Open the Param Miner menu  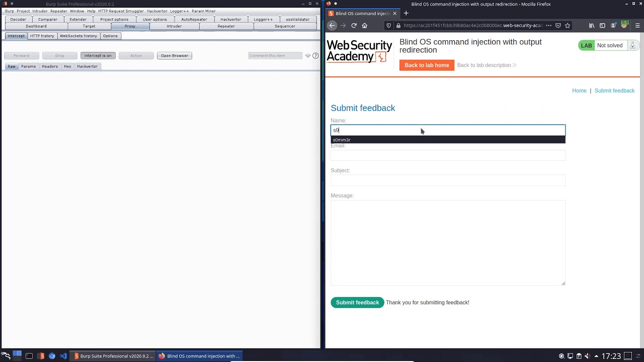(x=204, y=11)
